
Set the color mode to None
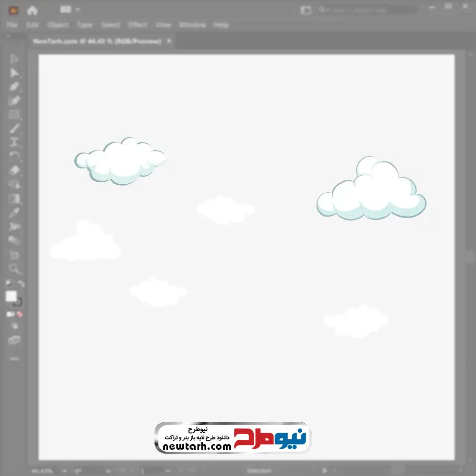pos(20,314)
